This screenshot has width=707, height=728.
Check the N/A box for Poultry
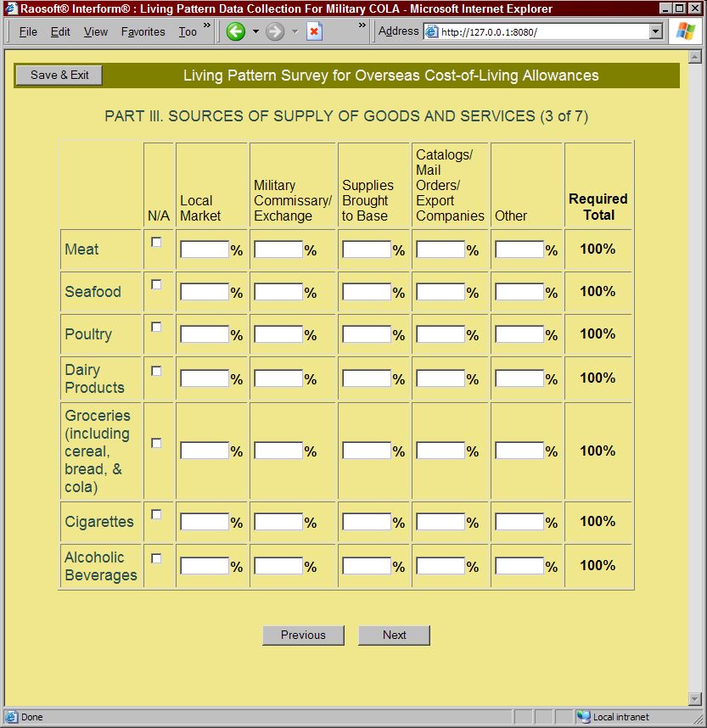pos(156,327)
